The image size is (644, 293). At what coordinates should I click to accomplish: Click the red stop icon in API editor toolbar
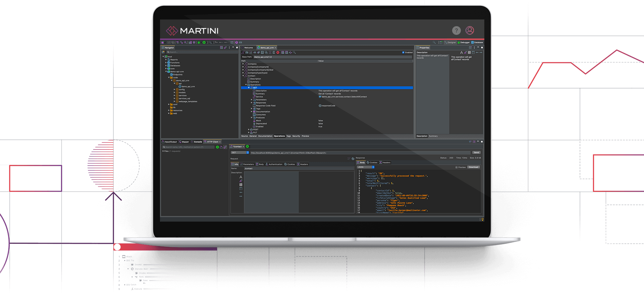click(x=278, y=52)
